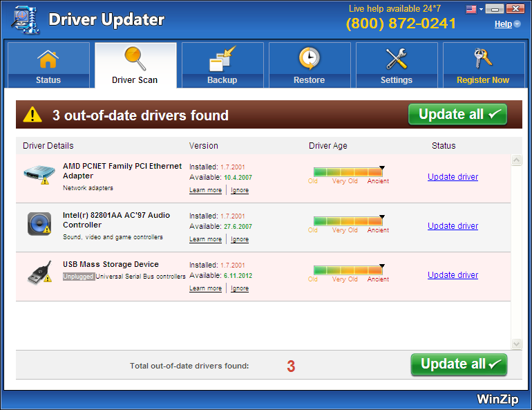Click the red total count 3

291,366
